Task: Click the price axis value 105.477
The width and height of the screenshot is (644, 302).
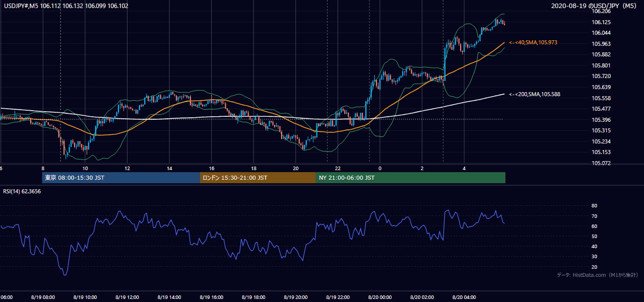Action: pyautogui.click(x=602, y=109)
